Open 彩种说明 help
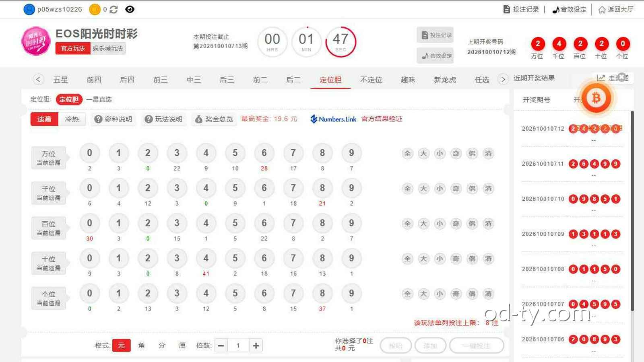The height and width of the screenshot is (362, 644). tap(113, 119)
